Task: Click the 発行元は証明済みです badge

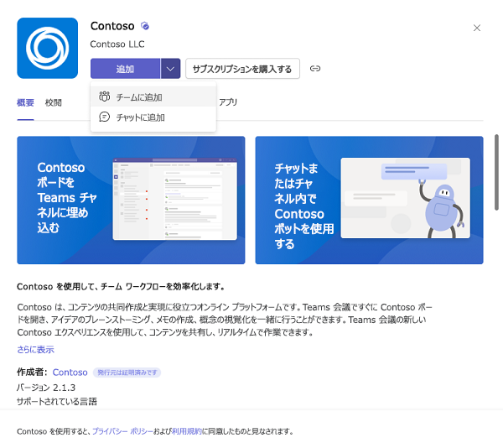Action: (x=127, y=372)
